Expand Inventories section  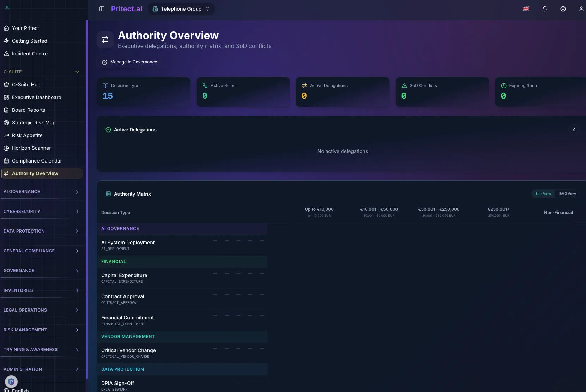(x=42, y=290)
